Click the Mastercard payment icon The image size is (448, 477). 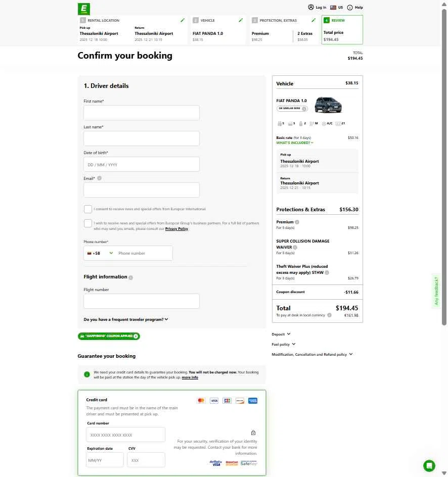click(x=201, y=401)
